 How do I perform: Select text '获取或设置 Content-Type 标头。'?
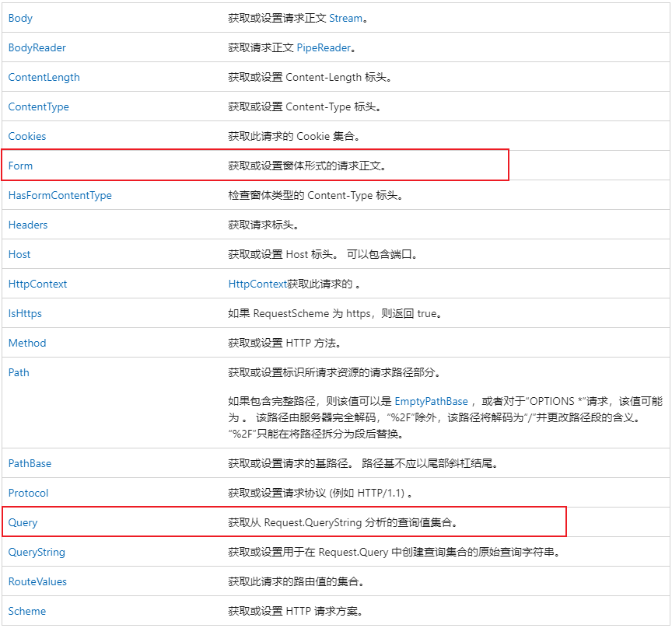click(304, 106)
